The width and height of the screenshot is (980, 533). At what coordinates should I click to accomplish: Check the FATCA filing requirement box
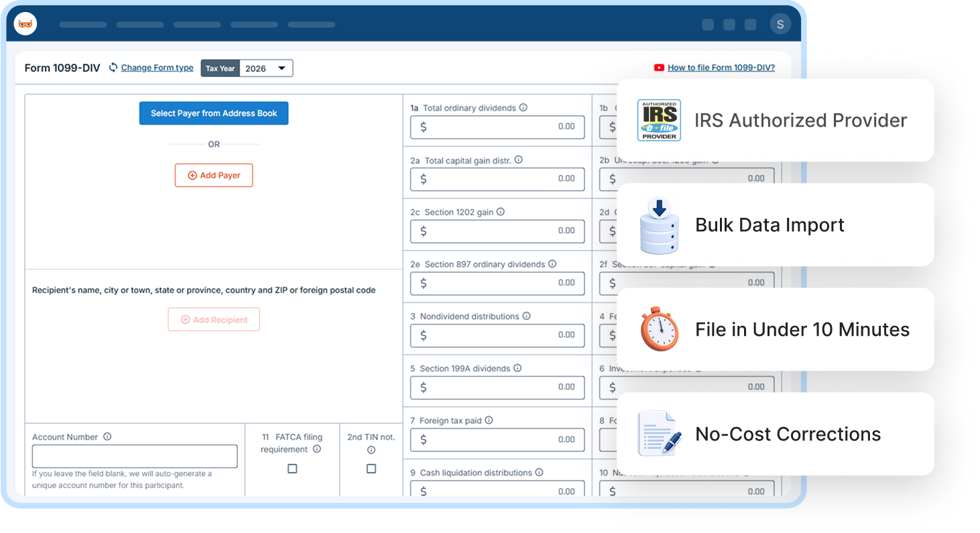292,469
